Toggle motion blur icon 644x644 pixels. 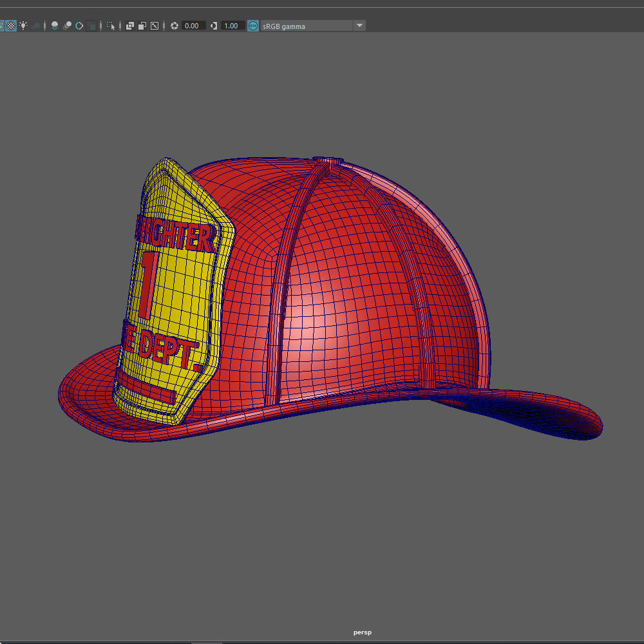68,26
